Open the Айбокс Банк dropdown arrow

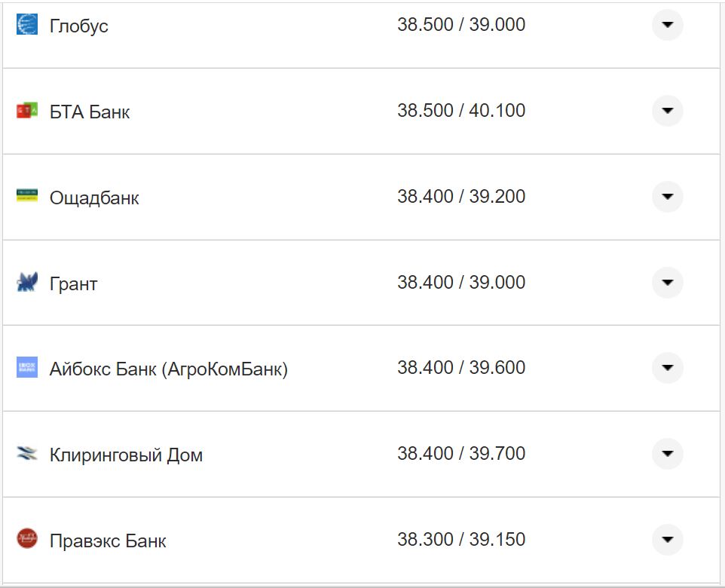point(667,368)
